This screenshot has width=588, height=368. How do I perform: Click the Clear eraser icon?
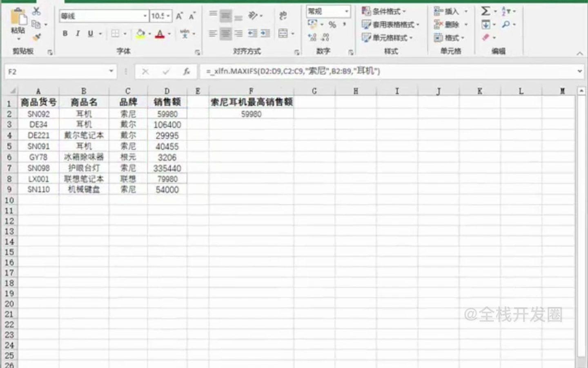coord(486,38)
